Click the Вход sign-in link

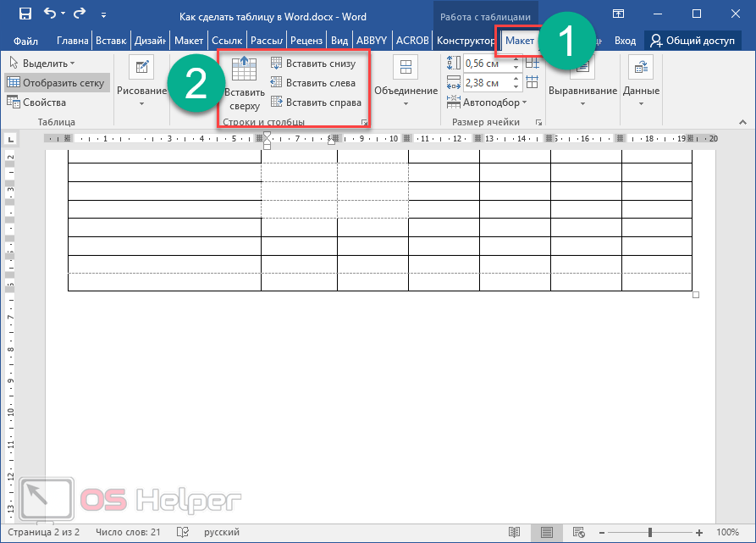pos(625,41)
